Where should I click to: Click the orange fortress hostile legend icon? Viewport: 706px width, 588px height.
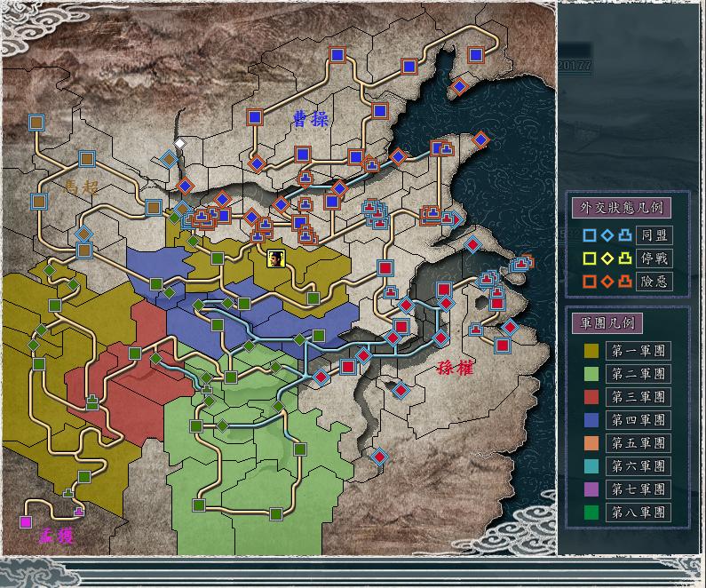(x=625, y=282)
